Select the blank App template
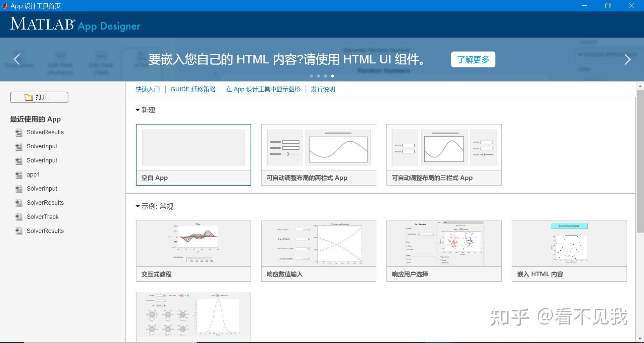The height and width of the screenshot is (343, 644). [x=193, y=154]
